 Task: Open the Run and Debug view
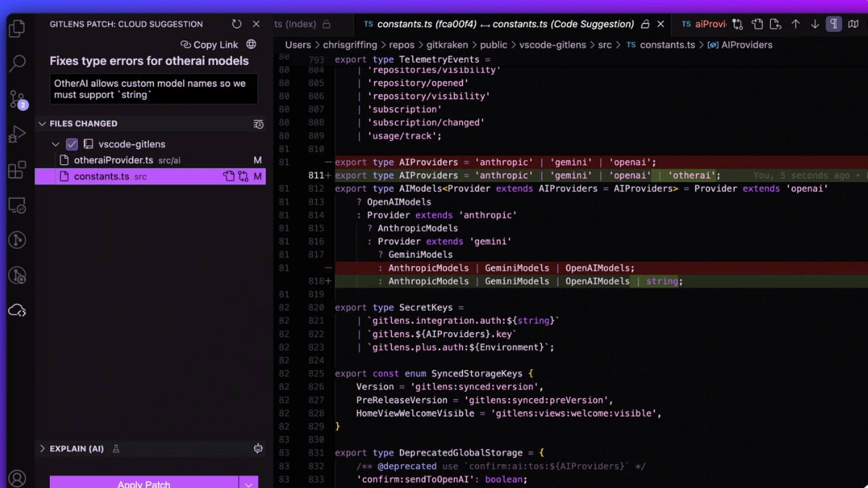click(x=17, y=134)
